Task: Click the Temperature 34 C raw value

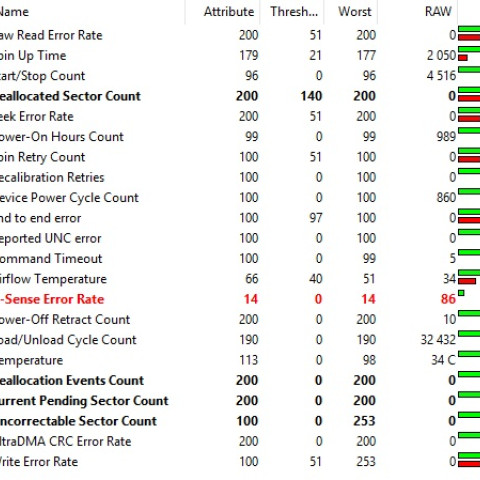Action: click(443, 360)
